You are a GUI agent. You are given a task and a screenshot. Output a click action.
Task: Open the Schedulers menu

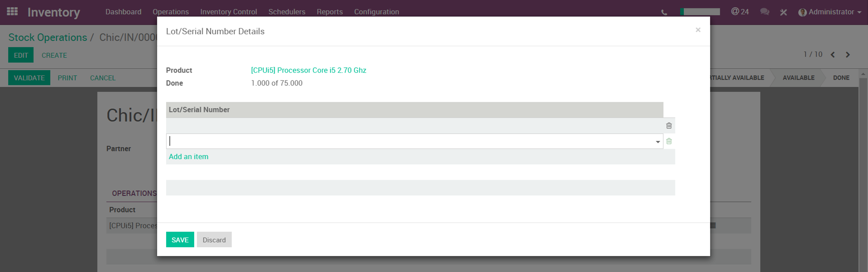(x=287, y=12)
